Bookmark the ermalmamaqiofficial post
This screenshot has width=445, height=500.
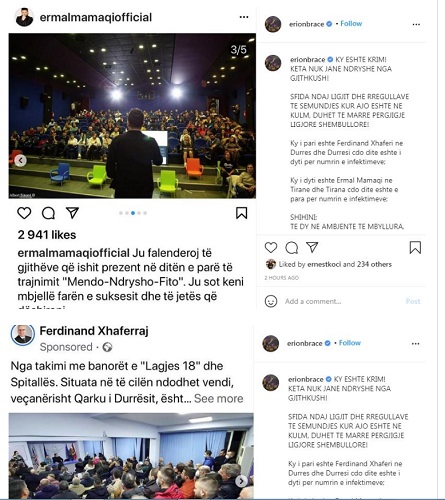(242, 213)
